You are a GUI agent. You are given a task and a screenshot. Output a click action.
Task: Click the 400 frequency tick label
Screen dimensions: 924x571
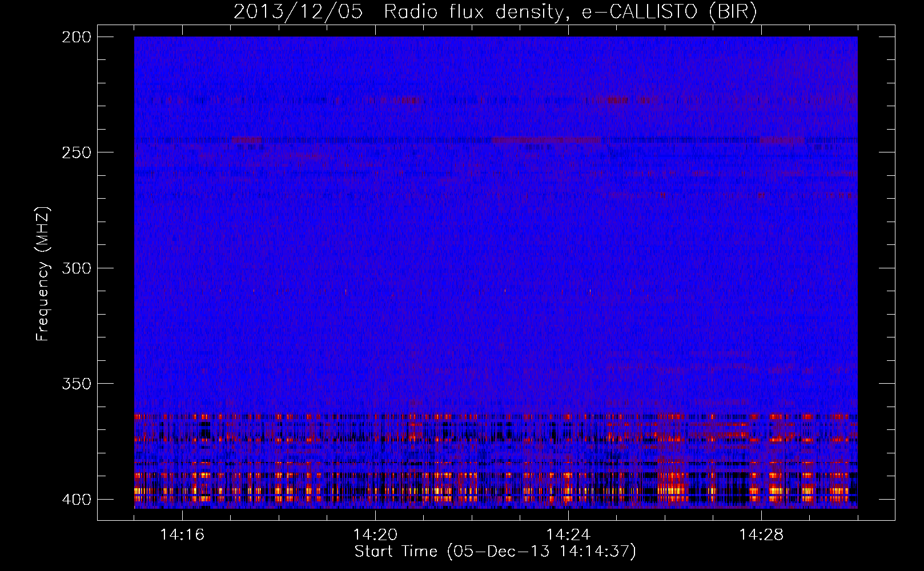pos(76,499)
